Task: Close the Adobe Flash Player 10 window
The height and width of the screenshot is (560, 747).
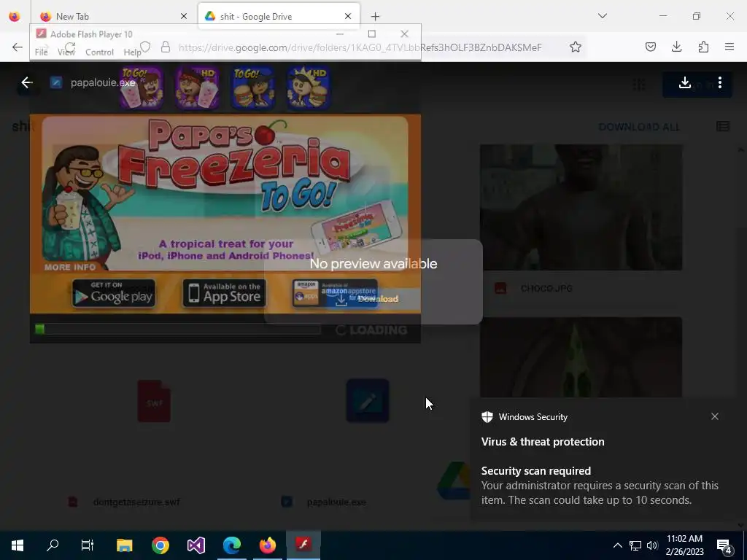Action: coord(404,34)
